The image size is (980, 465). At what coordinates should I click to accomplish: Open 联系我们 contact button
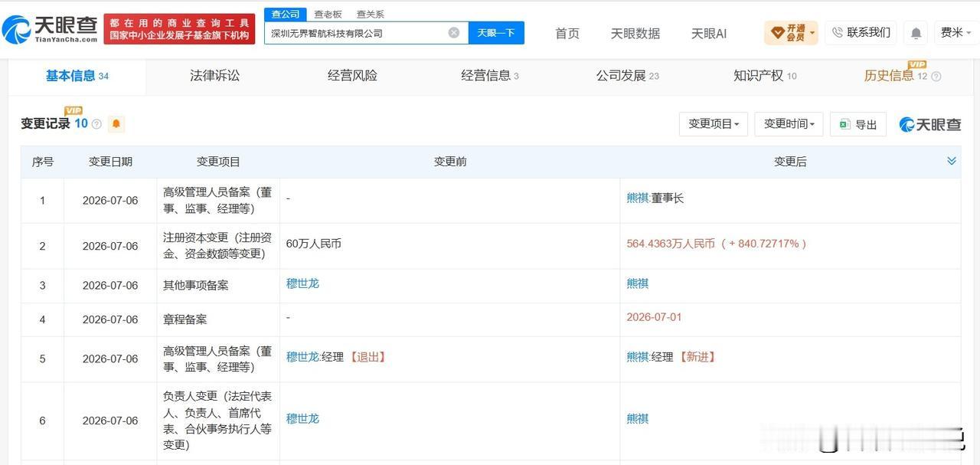(861, 33)
